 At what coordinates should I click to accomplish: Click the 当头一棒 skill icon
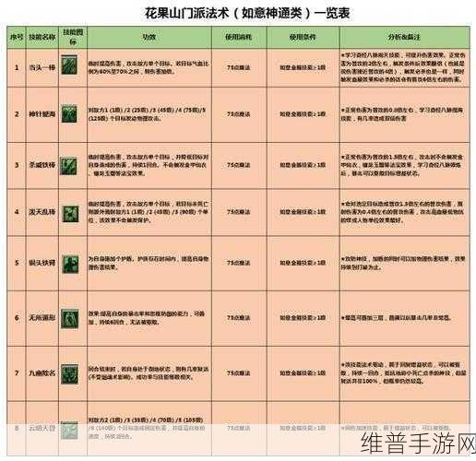tap(69, 65)
